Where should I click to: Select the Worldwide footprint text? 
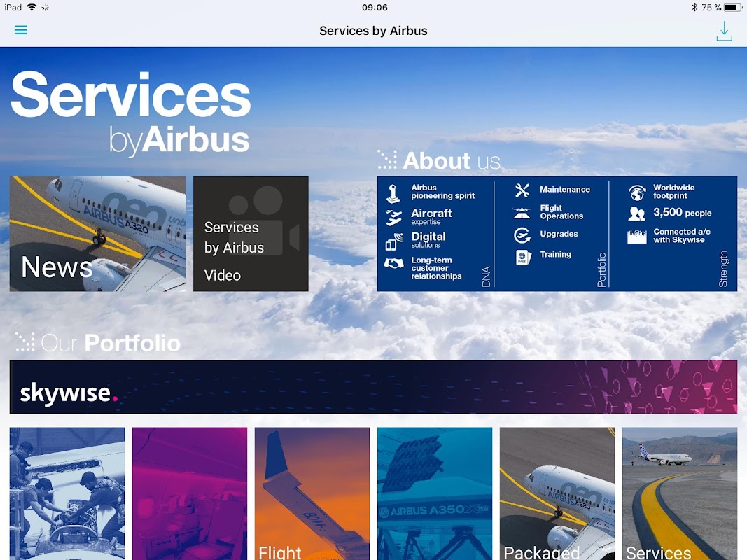click(673, 191)
